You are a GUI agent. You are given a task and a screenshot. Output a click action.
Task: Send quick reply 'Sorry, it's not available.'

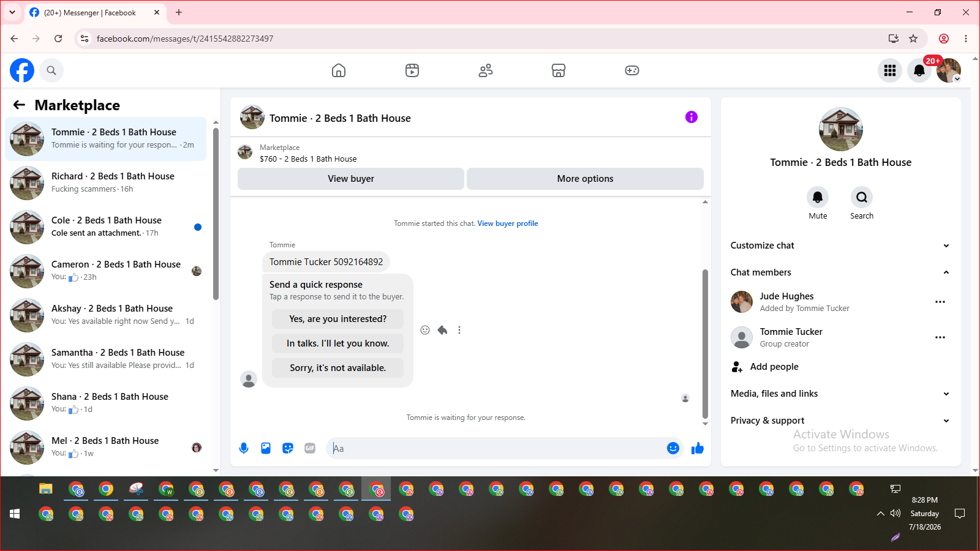[338, 368]
